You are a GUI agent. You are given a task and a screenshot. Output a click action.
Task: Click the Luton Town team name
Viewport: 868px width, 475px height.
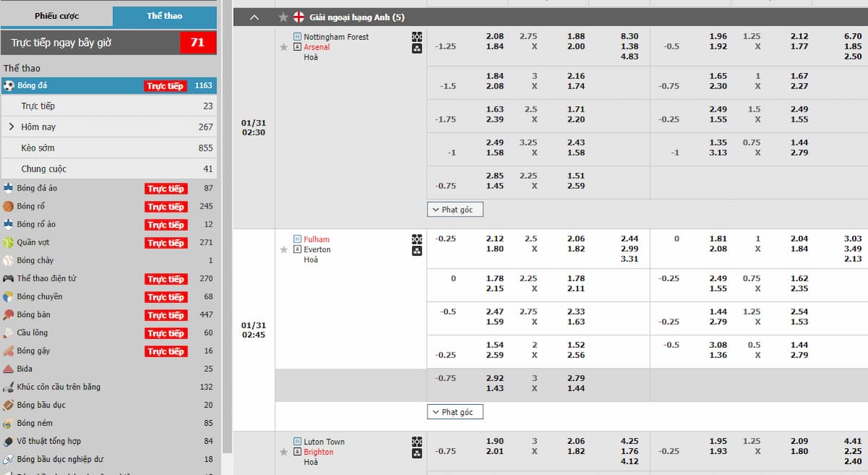[x=324, y=442]
